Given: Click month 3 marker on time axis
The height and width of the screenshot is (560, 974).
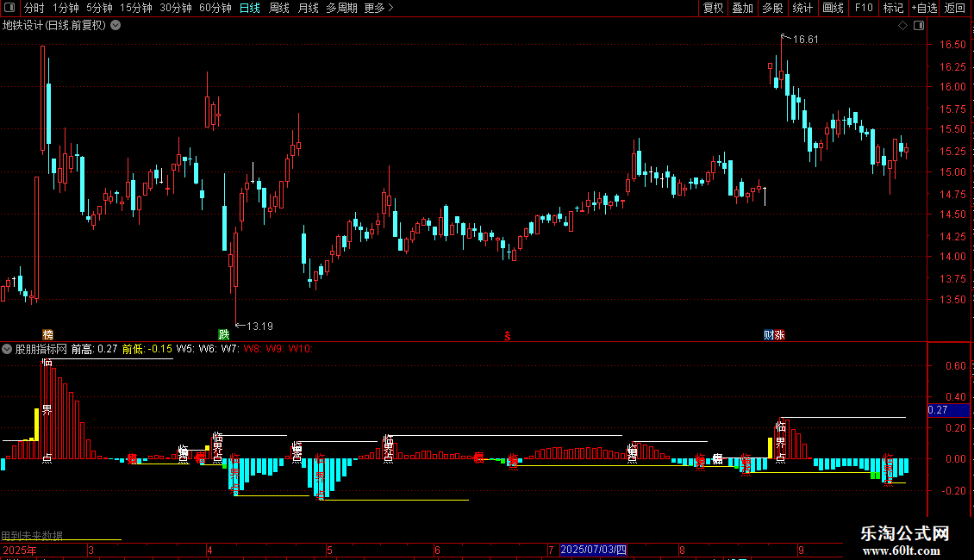Looking at the screenshot, I should coord(91,550).
